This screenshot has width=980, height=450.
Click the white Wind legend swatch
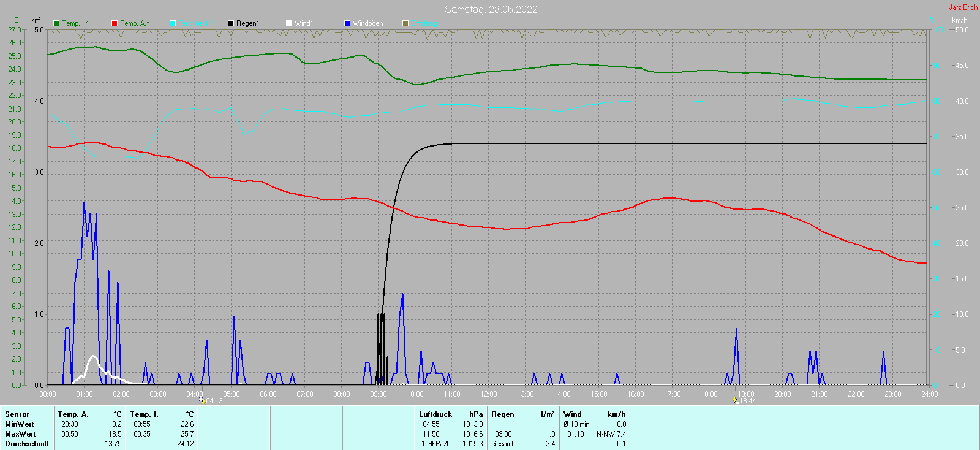pos(289,23)
